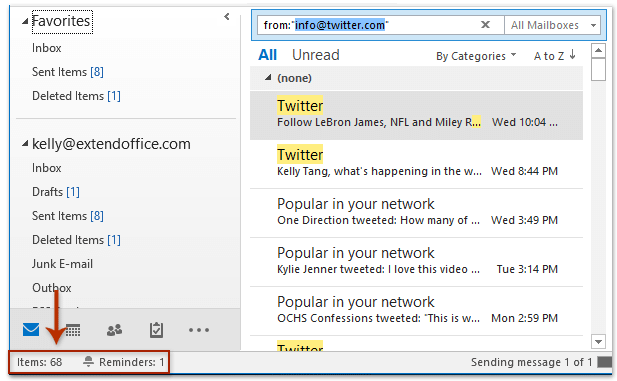Clear the search with X button
The image size is (617, 381).
[486, 25]
